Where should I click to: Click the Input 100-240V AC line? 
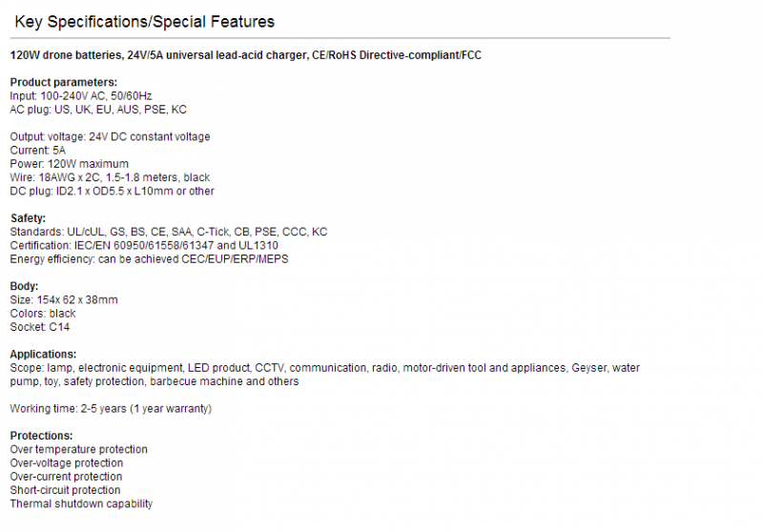click(x=81, y=95)
